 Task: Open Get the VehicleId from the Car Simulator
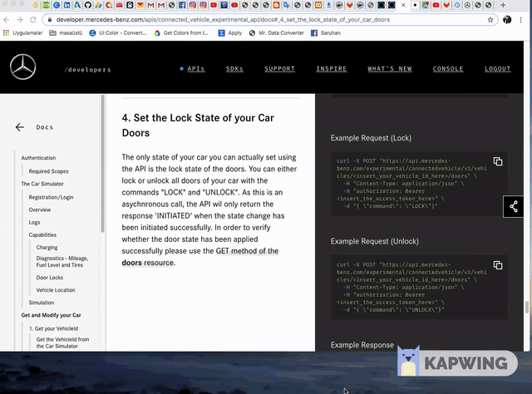point(62,342)
